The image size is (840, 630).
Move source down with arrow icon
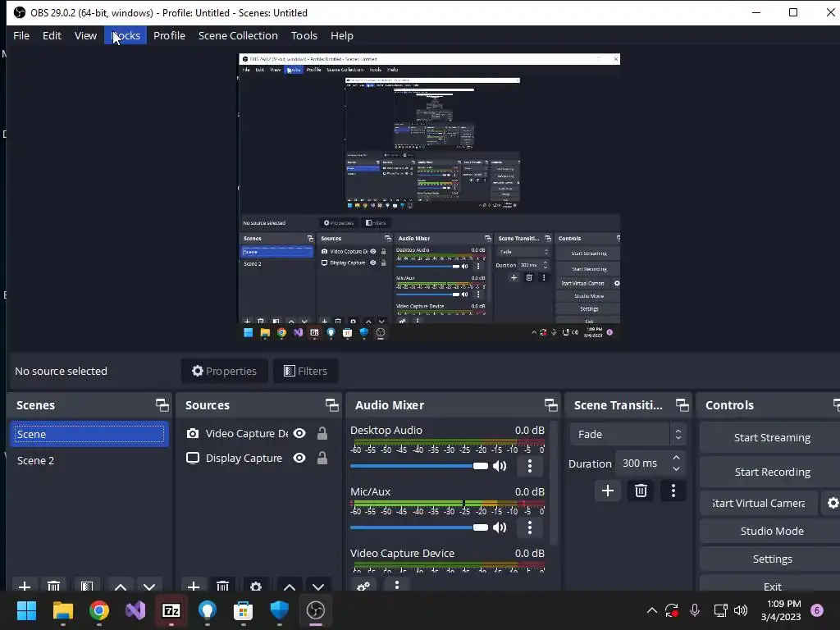[x=318, y=586]
